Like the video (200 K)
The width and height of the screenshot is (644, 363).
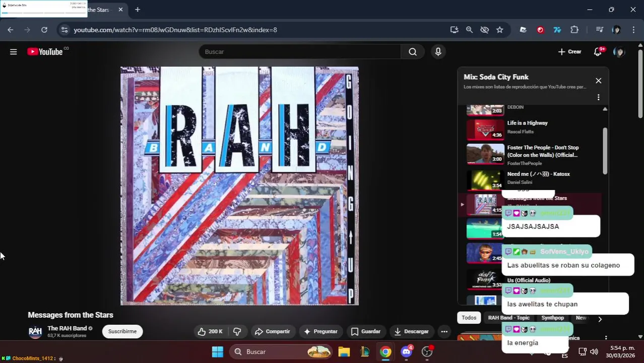click(211, 331)
